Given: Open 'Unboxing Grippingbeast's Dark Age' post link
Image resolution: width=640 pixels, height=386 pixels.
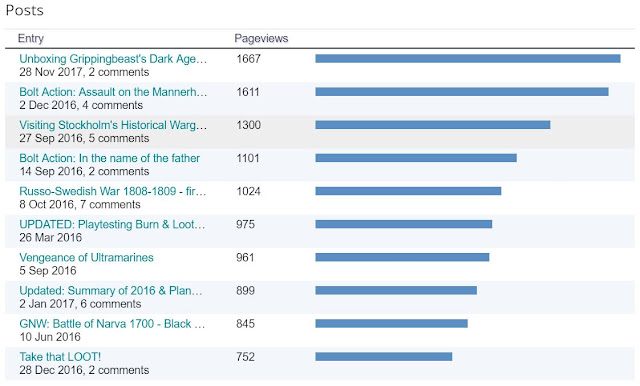Looking at the screenshot, I should [113, 59].
